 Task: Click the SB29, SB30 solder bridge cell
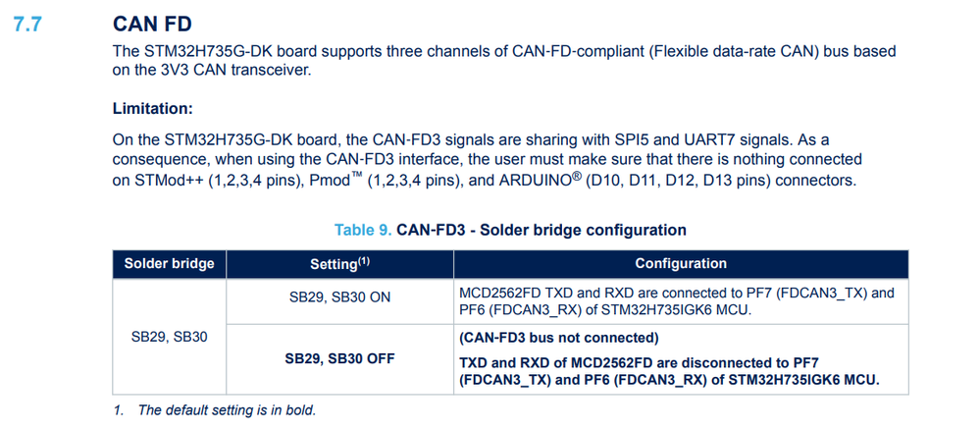click(x=169, y=337)
